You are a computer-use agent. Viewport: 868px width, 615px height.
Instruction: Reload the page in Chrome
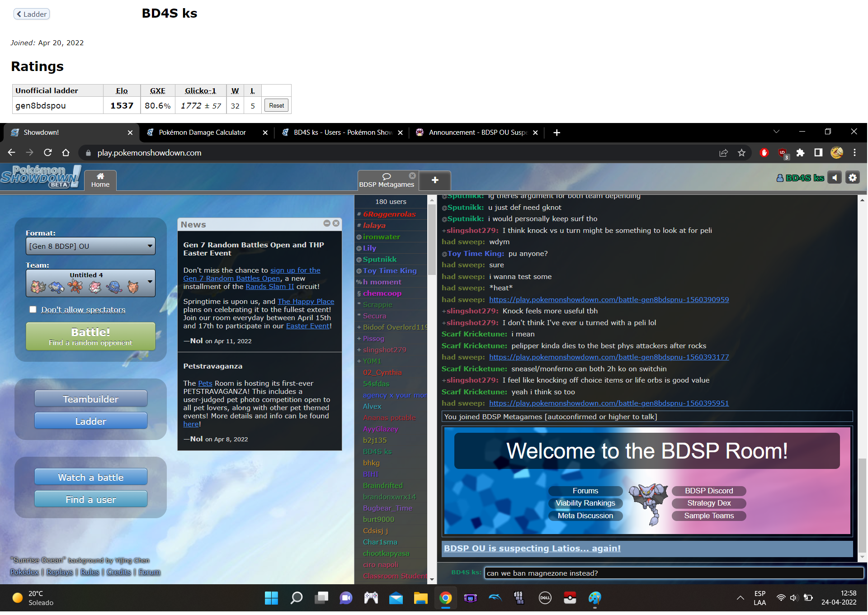pos(47,152)
